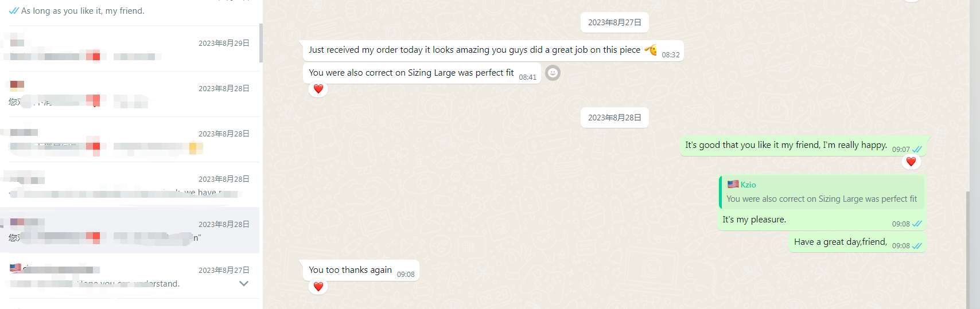Select the highlighted chat in the list

130,230
